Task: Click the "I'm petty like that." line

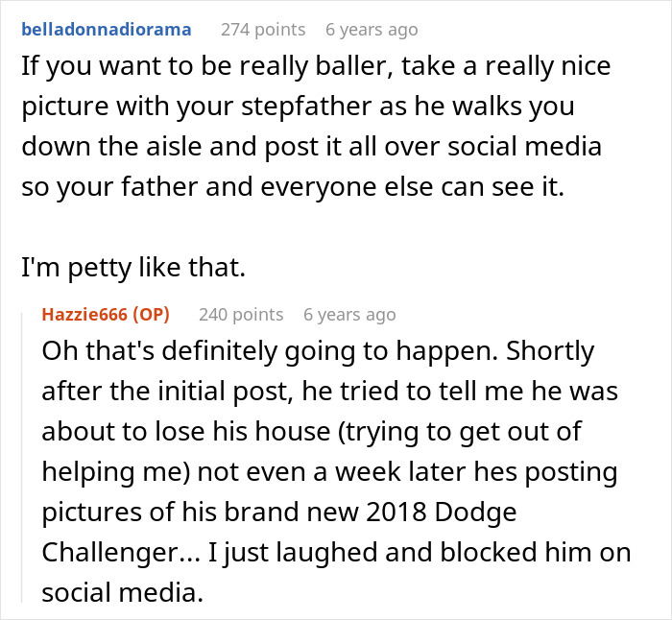Action: coord(133,270)
